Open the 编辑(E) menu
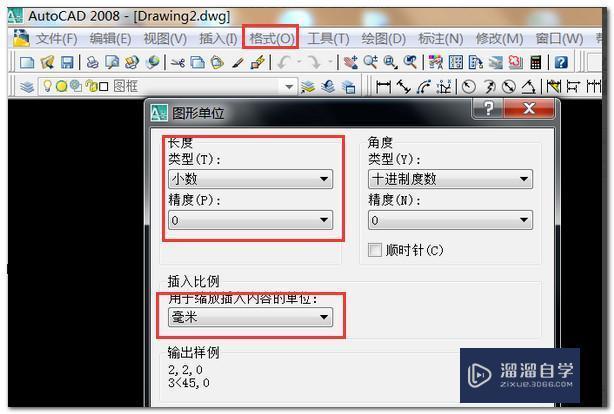The image size is (614, 414). coord(110,38)
